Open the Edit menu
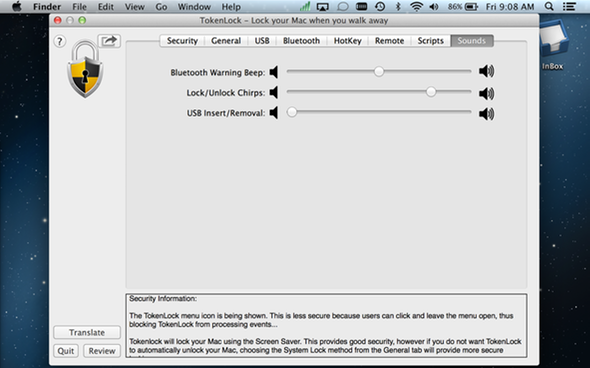The width and height of the screenshot is (590, 368). pos(106,7)
